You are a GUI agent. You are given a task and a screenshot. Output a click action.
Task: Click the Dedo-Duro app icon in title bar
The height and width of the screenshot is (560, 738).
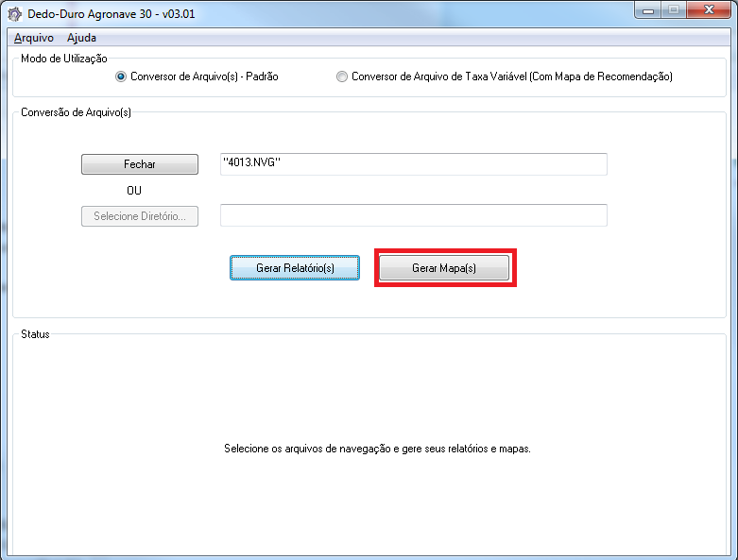click(14, 14)
